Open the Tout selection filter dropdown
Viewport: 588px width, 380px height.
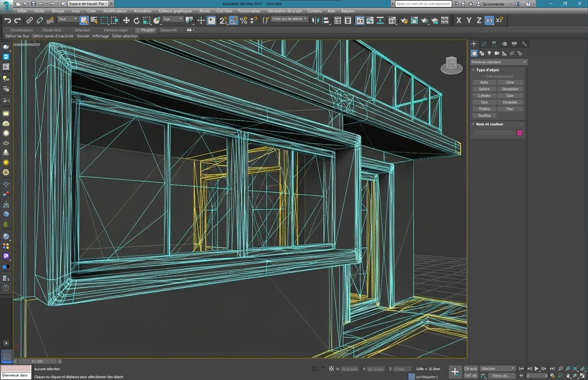[x=68, y=19]
